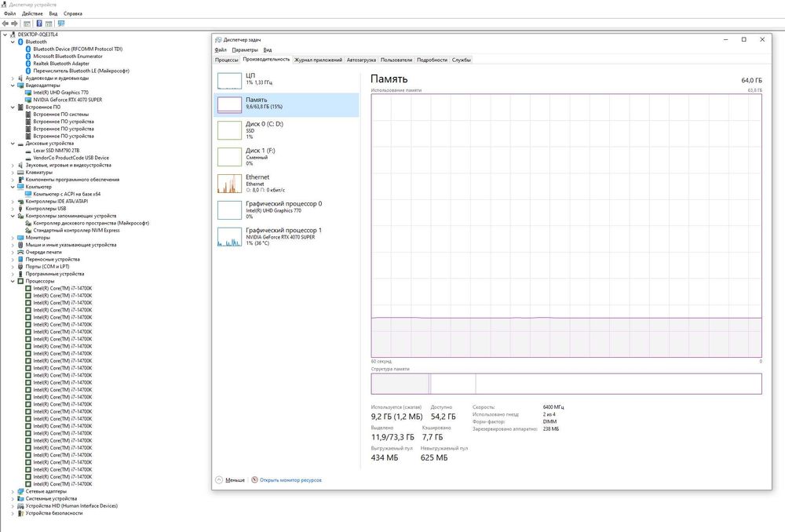Collapse the Видеоадаптеры category
The height and width of the screenshot is (532, 785).
click(x=13, y=86)
